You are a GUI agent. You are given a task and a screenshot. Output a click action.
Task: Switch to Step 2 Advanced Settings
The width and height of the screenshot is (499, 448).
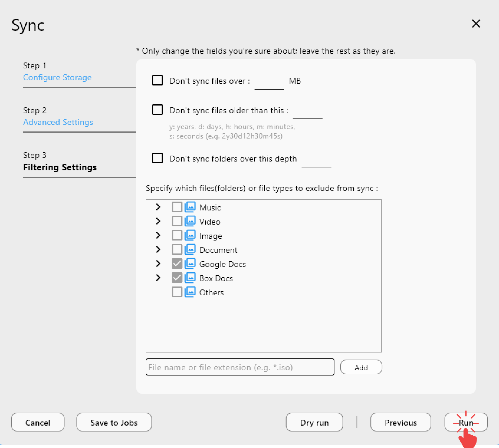pyautogui.click(x=58, y=122)
